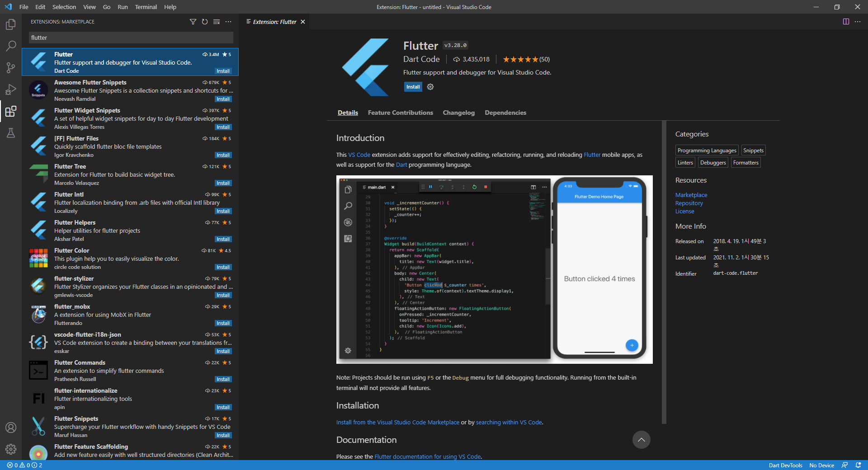Install the Flutter Widget Snippets extension
Image resolution: width=868 pixels, height=470 pixels.
pos(223,127)
